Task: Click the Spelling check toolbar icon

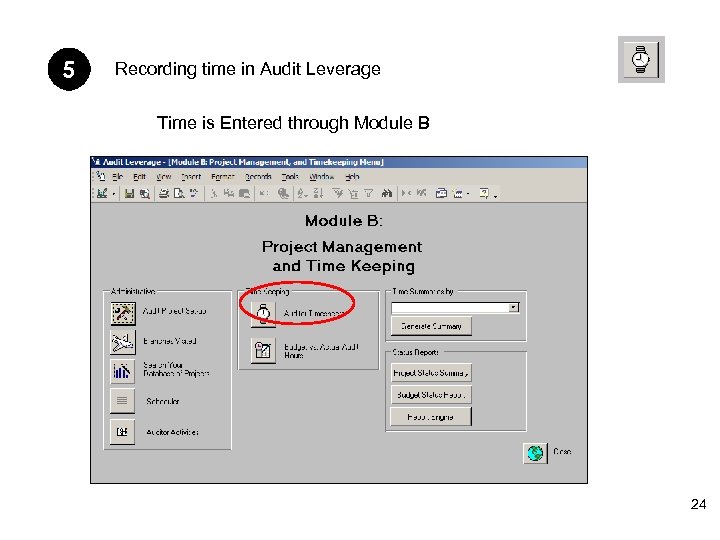Action: pos(194,193)
